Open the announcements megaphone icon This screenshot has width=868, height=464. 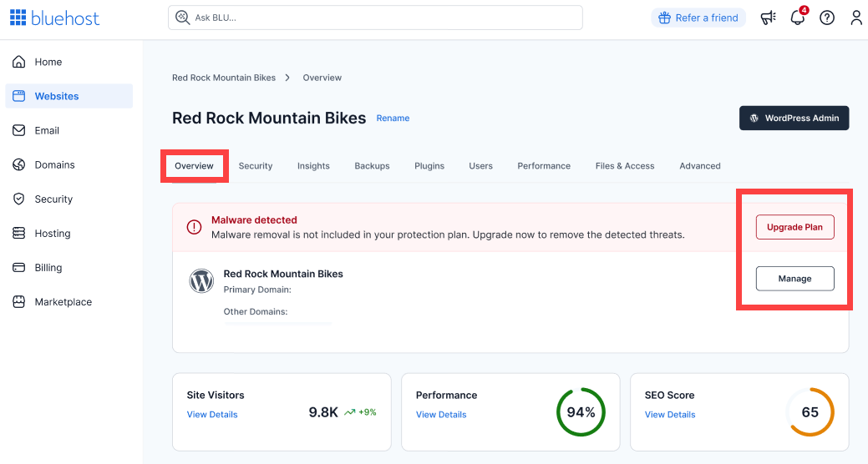pyautogui.click(x=768, y=18)
